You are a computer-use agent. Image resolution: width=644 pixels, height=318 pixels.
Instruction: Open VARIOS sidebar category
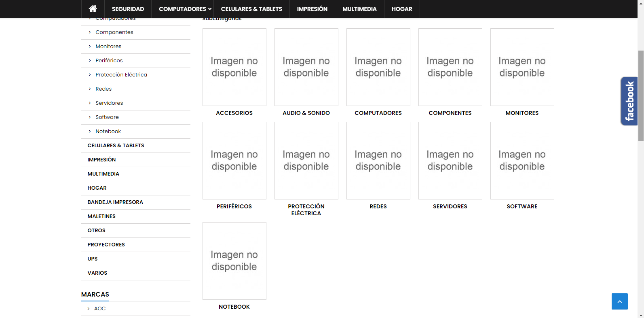click(x=97, y=273)
